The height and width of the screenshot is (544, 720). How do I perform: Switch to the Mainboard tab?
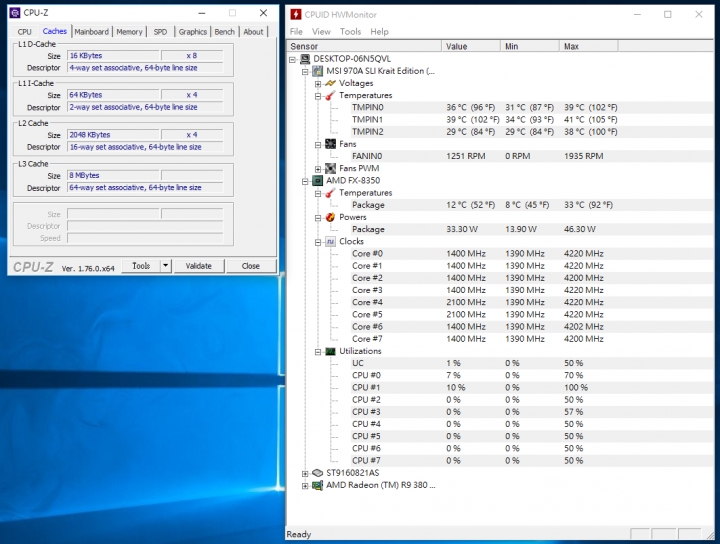click(x=91, y=32)
